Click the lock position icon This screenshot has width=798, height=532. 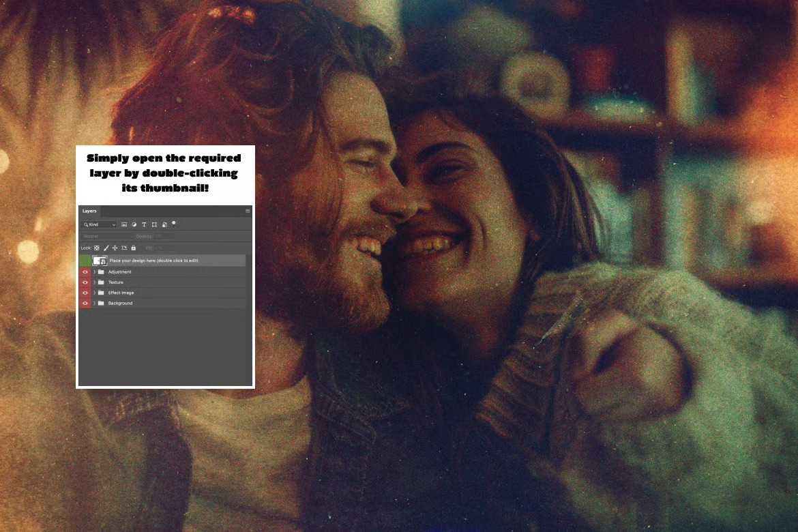click(115, 248)
